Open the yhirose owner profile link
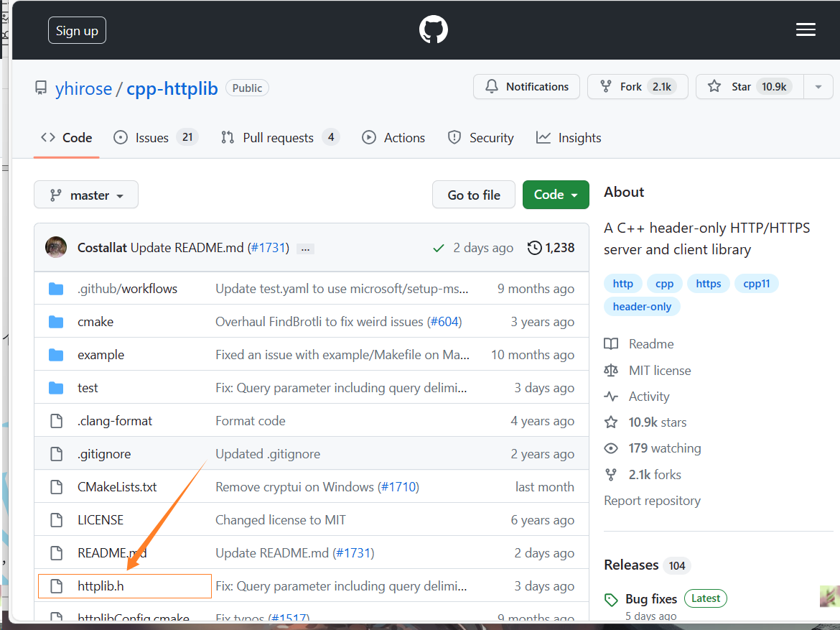The height and width of the screenshot is (630, 840). tap(83, 88)
